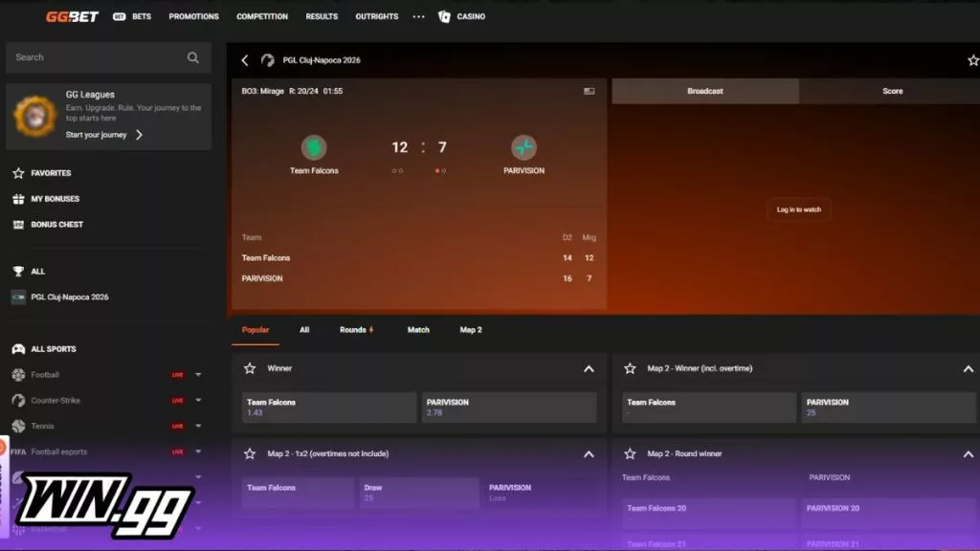Click the PARIVISION team logo
The height and width of the screenshot is (551, 980).
click(523, 147)
